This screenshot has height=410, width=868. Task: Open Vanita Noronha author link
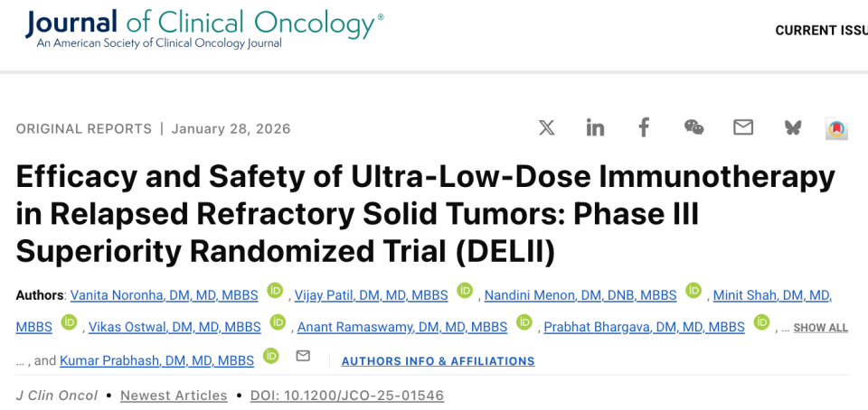pos(164,295)
